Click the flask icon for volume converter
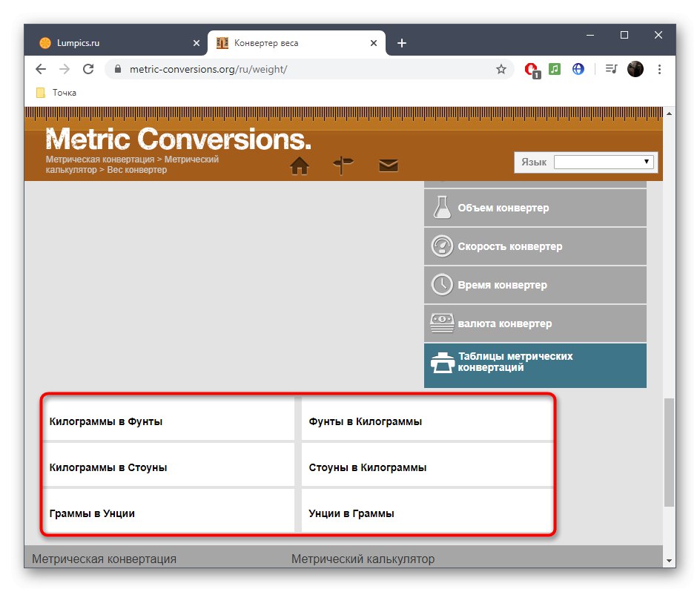This screenshot has height=592, width=700. (x=442, y=207)
